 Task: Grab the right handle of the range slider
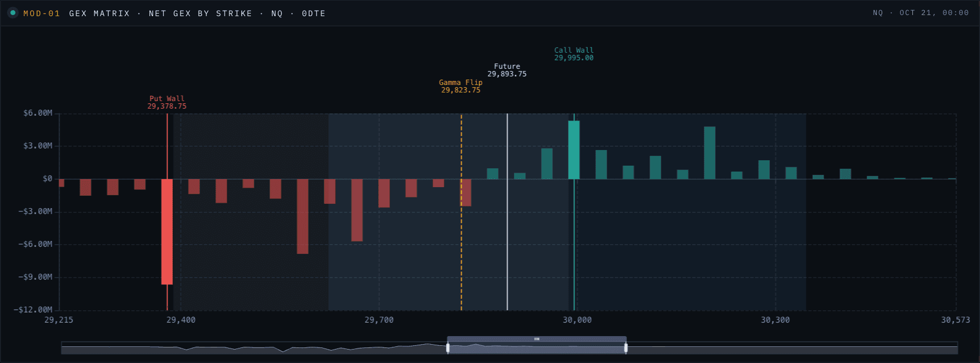(x=626, y=348)
